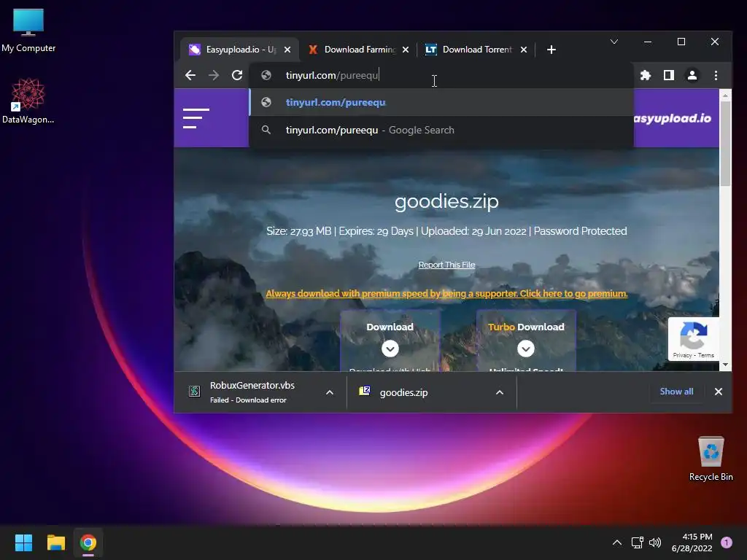Close the Easyupload.io tab

(x=287, y=50)
